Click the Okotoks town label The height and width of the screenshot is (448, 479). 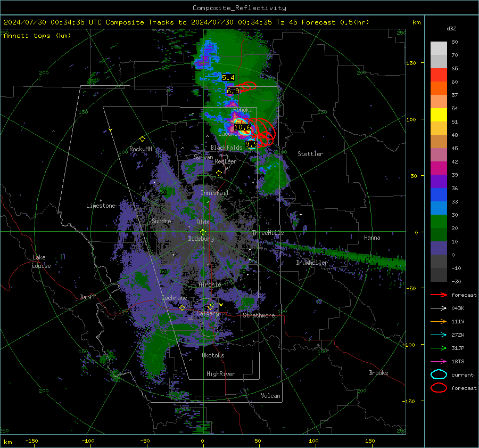213,355
